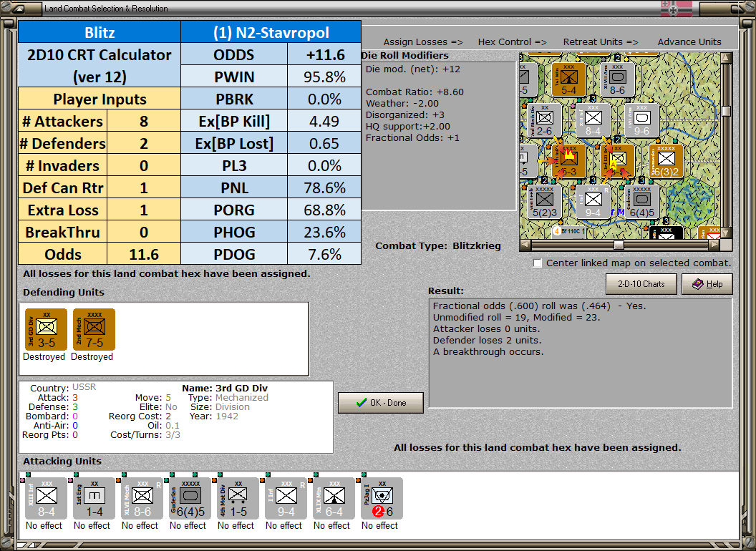The width and height of the screenshot is (756, 551).
Task: Click the Advance Units step label
Action: point(689,42)
